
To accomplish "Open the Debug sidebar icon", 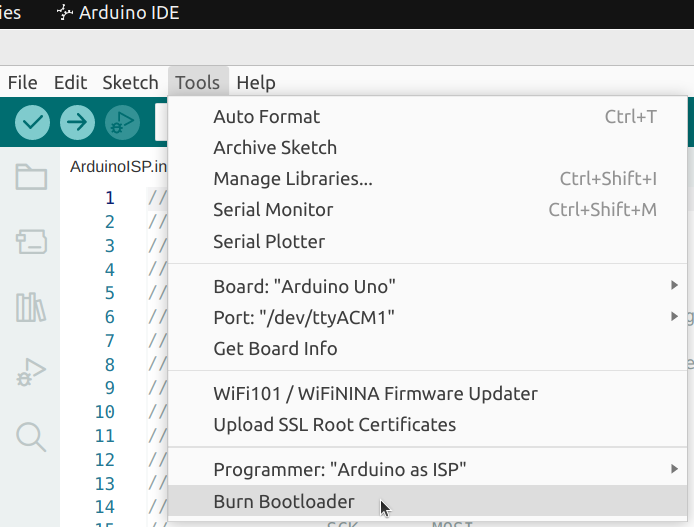I will click(31, 372).
